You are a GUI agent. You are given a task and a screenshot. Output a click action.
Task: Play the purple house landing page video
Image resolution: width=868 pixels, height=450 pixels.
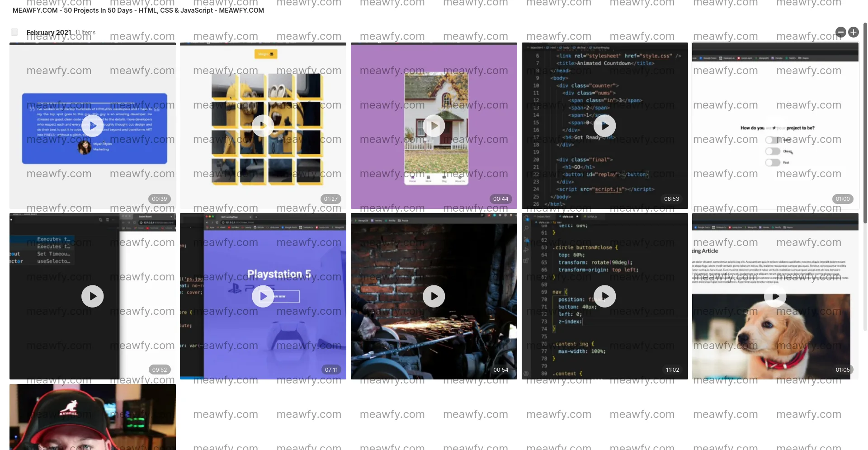(434, 125)
